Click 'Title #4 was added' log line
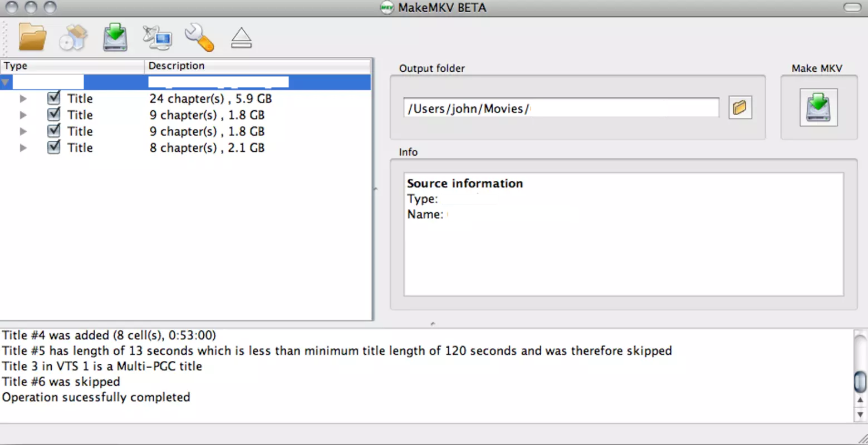 (109, 335)
